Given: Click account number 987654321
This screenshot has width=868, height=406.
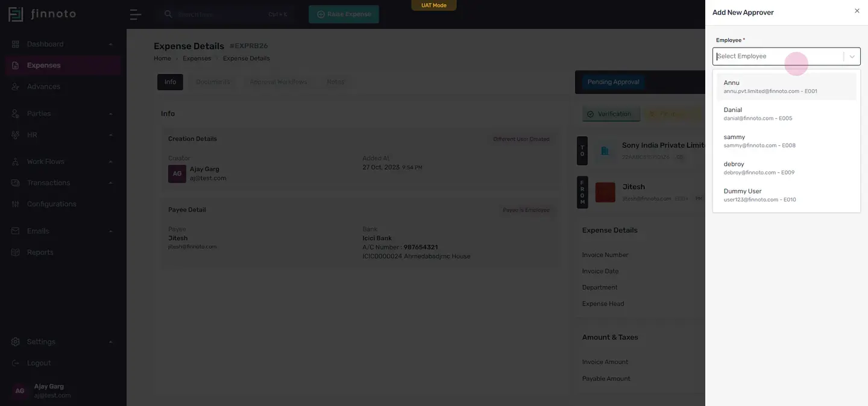Looking at the screenshot, I should 421,248.
